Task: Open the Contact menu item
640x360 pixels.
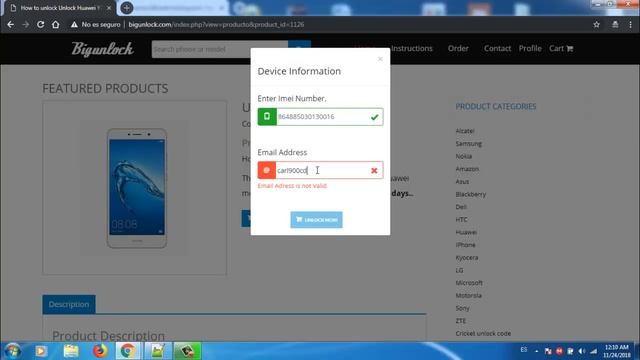Action: tap(497, 48)
